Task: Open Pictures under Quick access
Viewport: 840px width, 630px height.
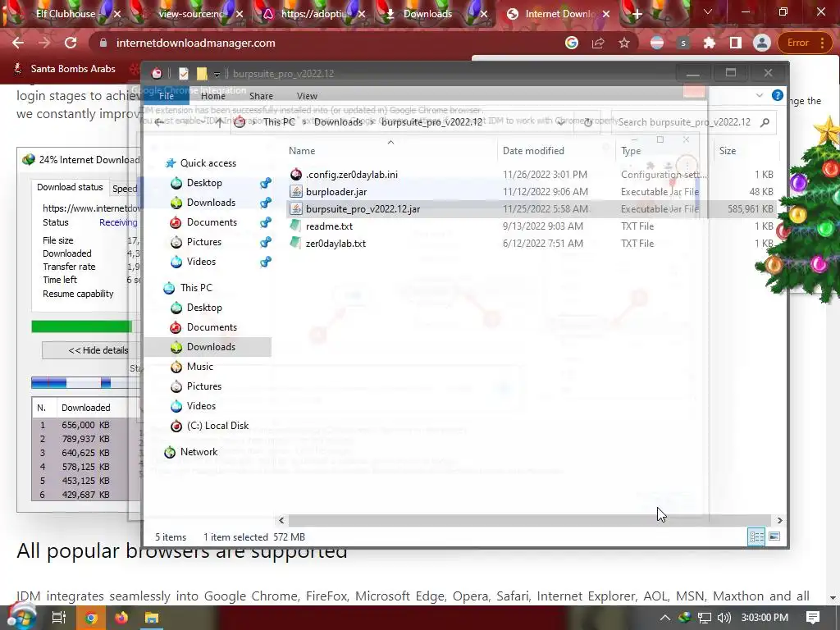Action: tap(203, 242)
